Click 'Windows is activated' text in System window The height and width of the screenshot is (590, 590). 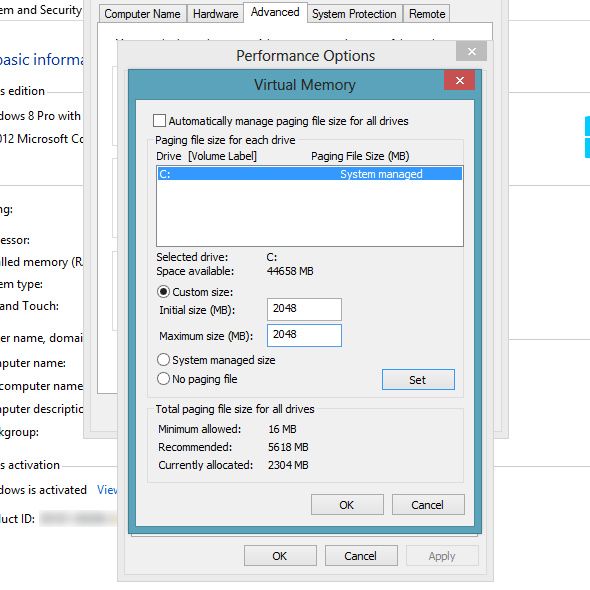[43, 490]
